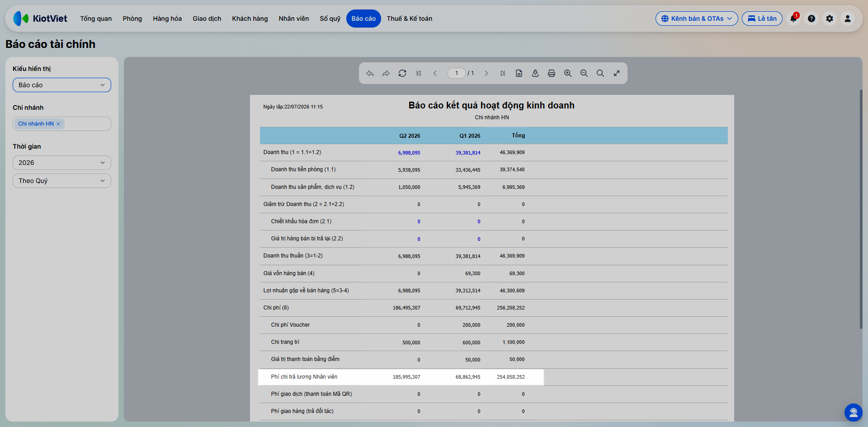The image size is (868, 427).
Task: Open the Hàng hóa menu
Action: (167, 19)
